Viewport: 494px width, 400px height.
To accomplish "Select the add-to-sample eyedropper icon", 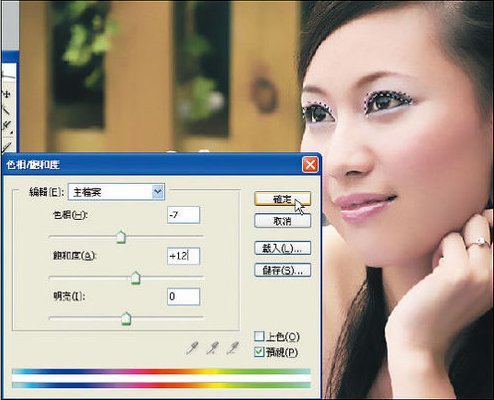I will coord(212,348).
